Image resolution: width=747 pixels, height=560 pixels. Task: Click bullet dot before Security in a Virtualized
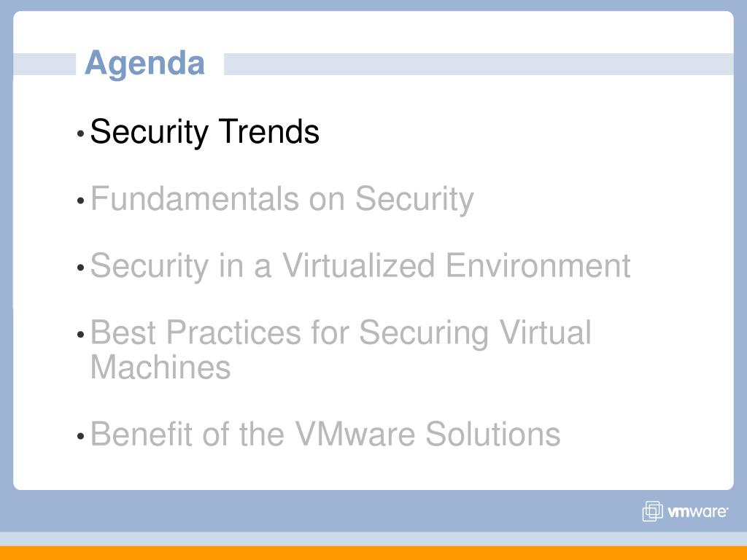(80, 268)
